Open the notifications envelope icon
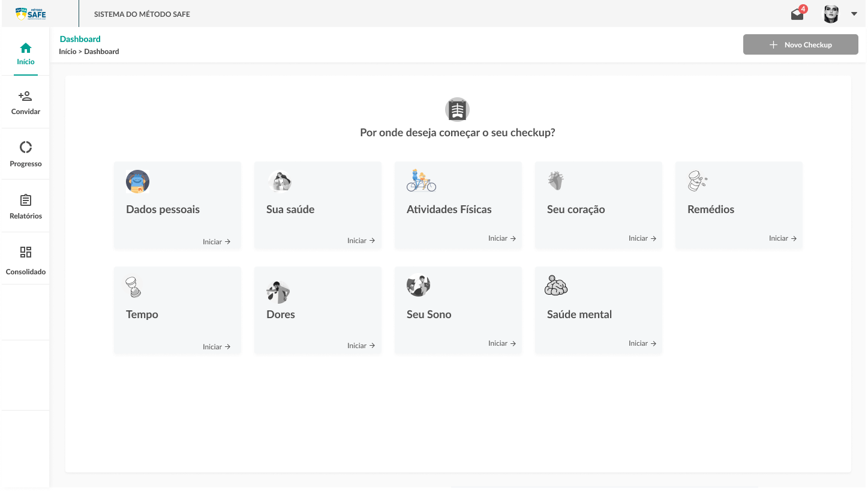The width and height of the screenshot is (868, 491). pos(797,14)
